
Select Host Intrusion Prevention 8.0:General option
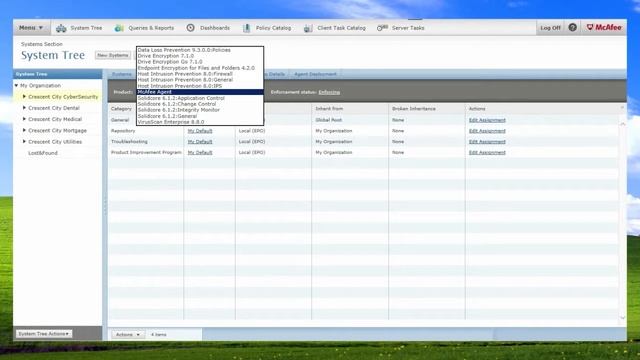200,80
